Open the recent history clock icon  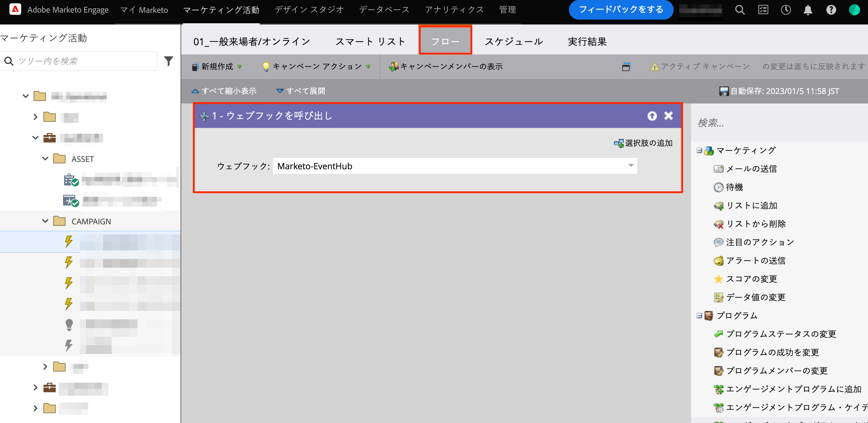click(785, 10)
